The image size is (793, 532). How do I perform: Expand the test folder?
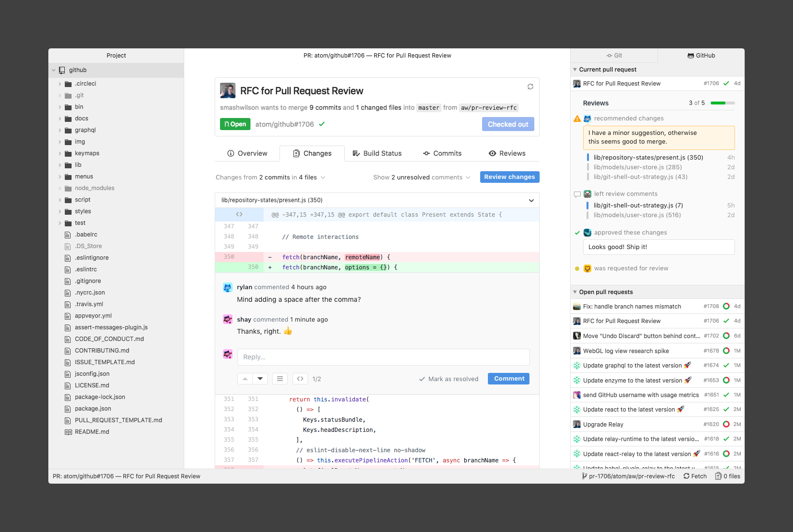click(x=60, y=223)
